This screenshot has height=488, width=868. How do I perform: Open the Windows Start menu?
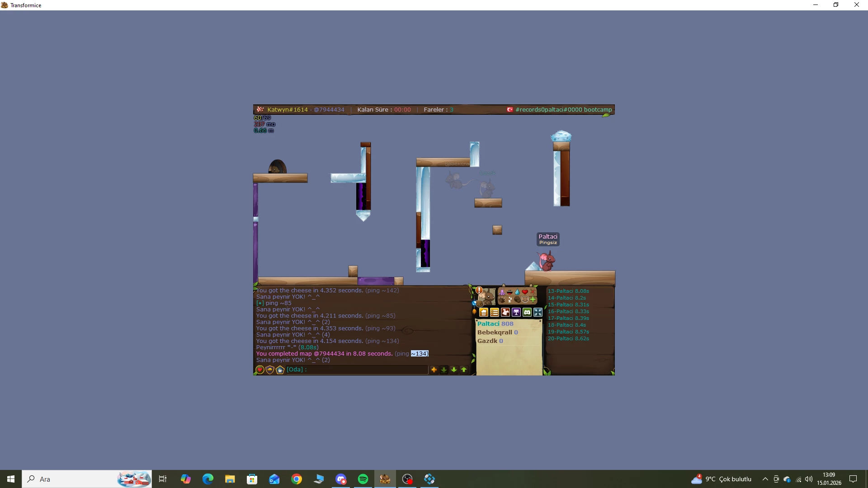(11, 479)
